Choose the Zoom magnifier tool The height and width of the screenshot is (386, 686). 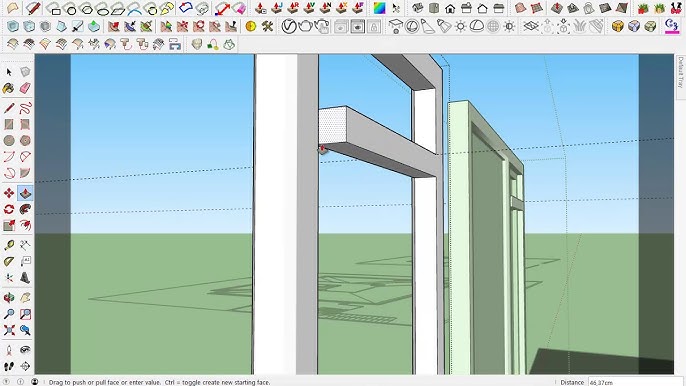point(9,314)
